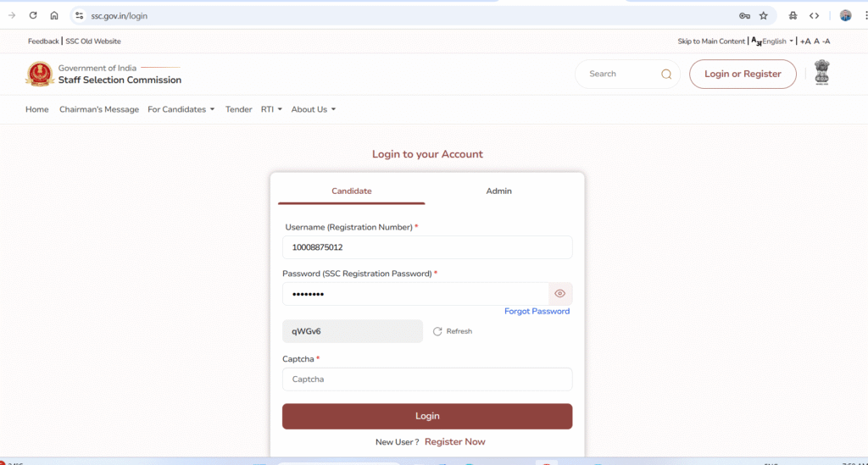Open Chairman's Message menu item
868x465 pixels.
click(x=99, y=109)
